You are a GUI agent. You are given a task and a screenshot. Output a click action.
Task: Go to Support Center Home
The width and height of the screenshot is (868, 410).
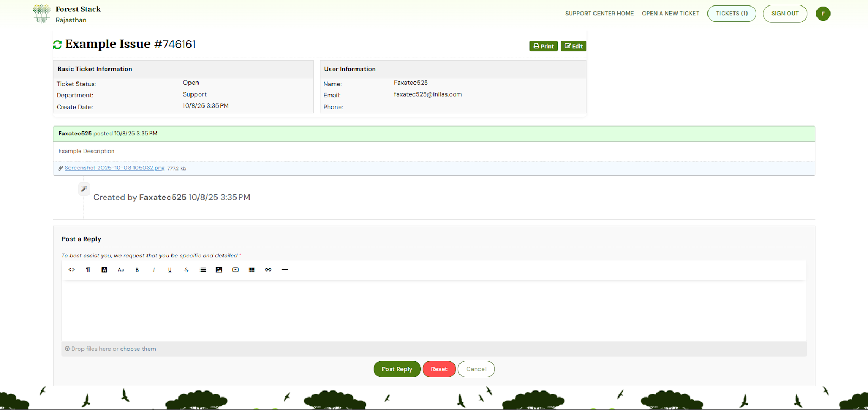tap(599, 14)
